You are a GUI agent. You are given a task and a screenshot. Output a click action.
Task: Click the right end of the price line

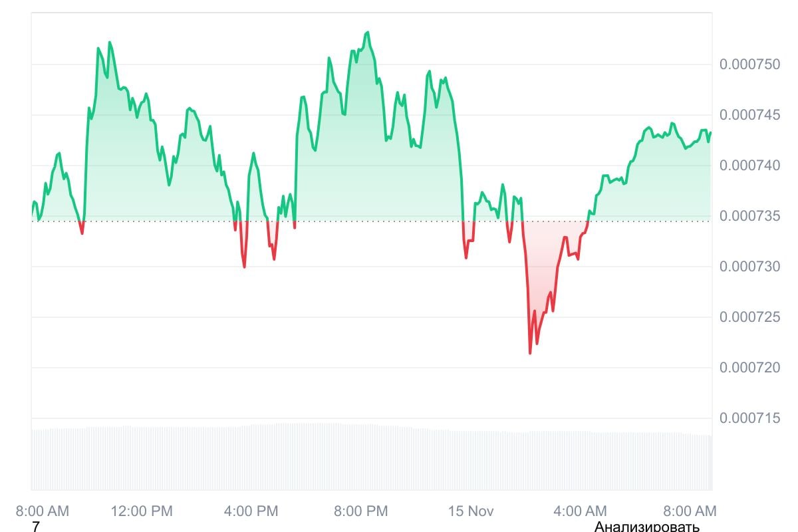[710, 132]
